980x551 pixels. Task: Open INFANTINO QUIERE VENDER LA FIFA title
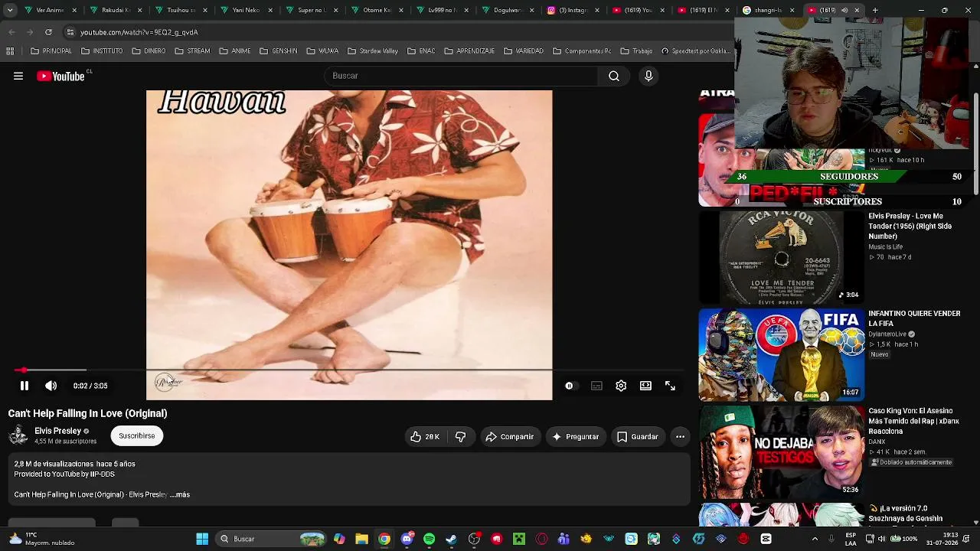click(x=914, y=318)
